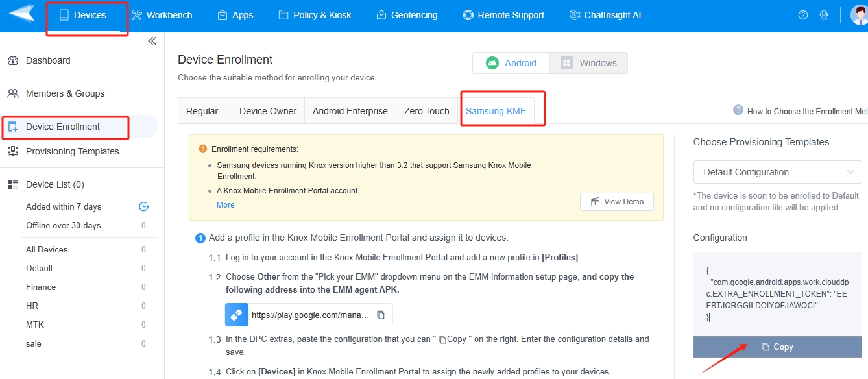Click the Device List grid icon
This screenshot has height=379, width=868.
pos(13,184)
